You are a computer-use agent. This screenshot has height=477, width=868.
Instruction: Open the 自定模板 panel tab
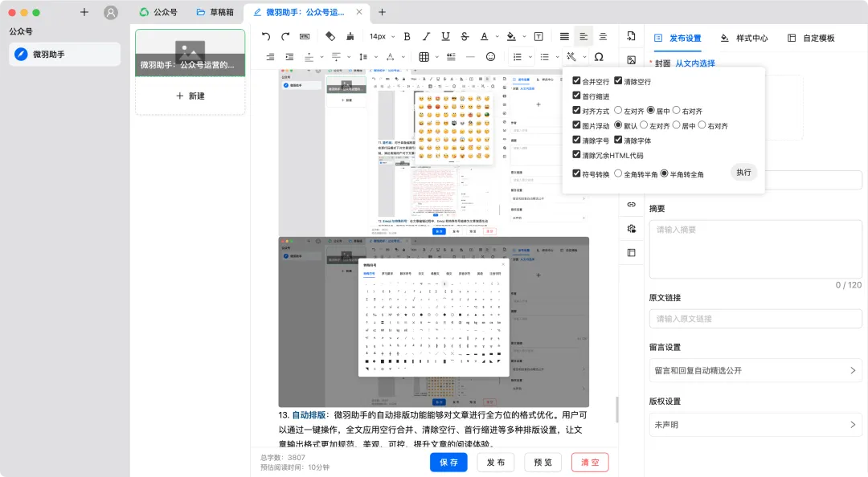coord(811,39)
